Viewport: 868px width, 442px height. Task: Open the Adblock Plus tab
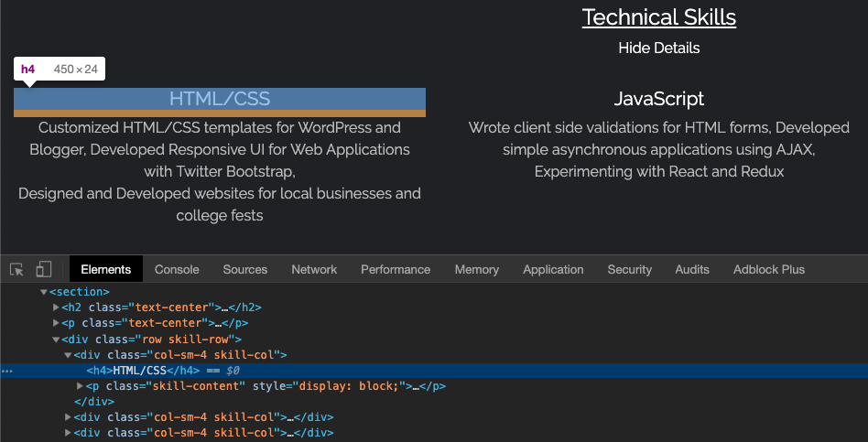769,269
